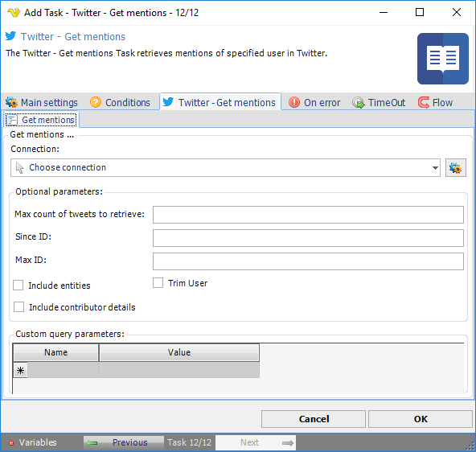Viewport: 476px width, 452px height.
Task: Switch to TimeOut tab
Action: (x=379, y=102)
